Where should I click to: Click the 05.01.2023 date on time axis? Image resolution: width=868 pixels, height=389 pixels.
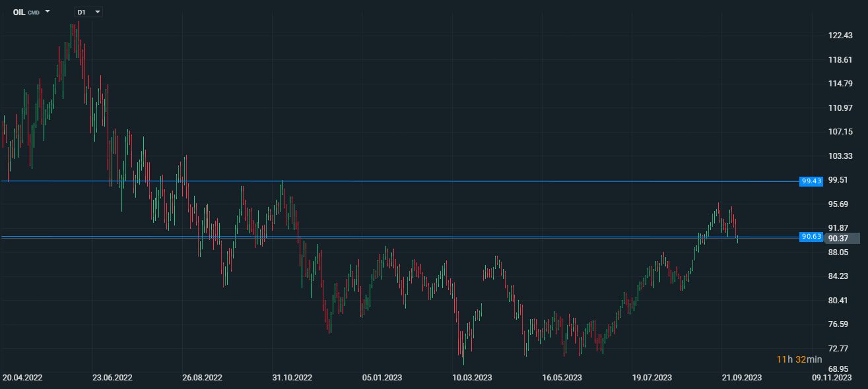tap(382, 378)
